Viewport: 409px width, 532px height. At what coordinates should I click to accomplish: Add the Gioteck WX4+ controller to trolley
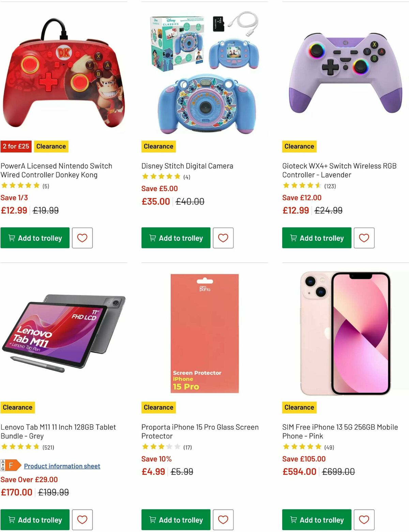[x=316, y=238]
